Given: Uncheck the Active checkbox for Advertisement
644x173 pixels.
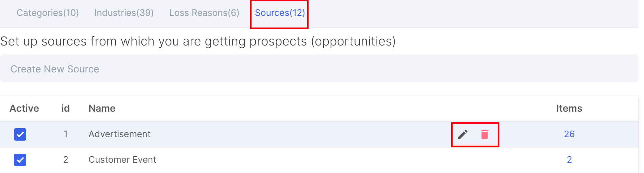Looking at the screenshot, I should pyautogui.click(x=20, y=134).
